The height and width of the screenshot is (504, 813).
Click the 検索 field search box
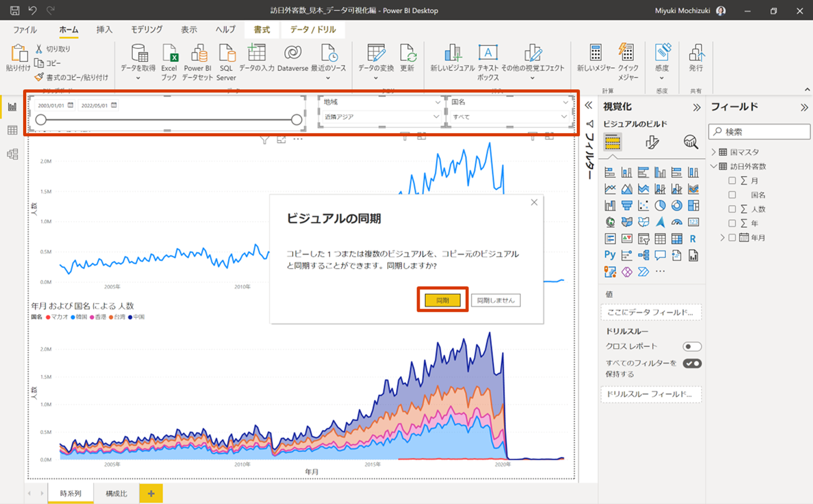click(x=759, y=132)
